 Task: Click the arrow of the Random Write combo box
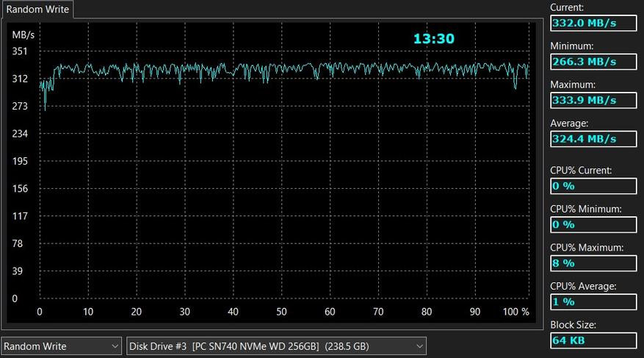[x=115, y=346]
